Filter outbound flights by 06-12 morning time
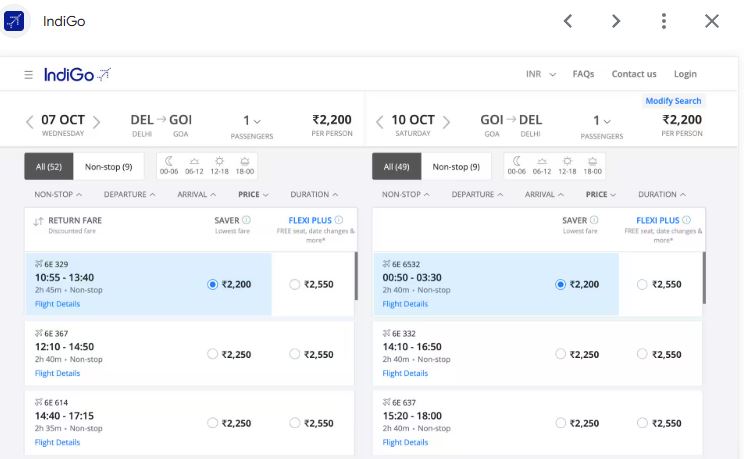Screen dimensions: 744x459 point(194,166)
